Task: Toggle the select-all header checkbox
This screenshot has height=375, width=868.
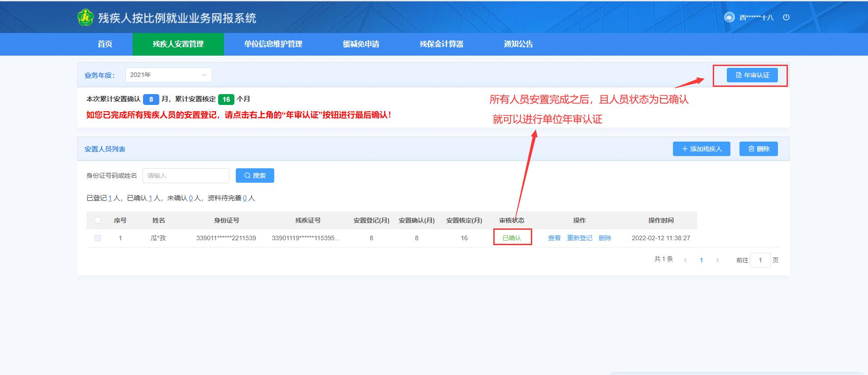Action: (x=98, y=220)
